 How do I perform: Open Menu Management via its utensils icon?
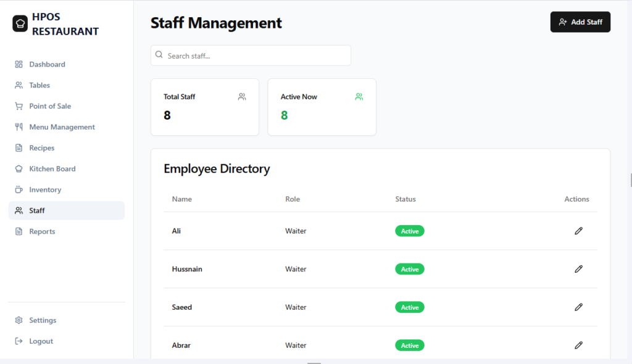[x=19, y=126]
